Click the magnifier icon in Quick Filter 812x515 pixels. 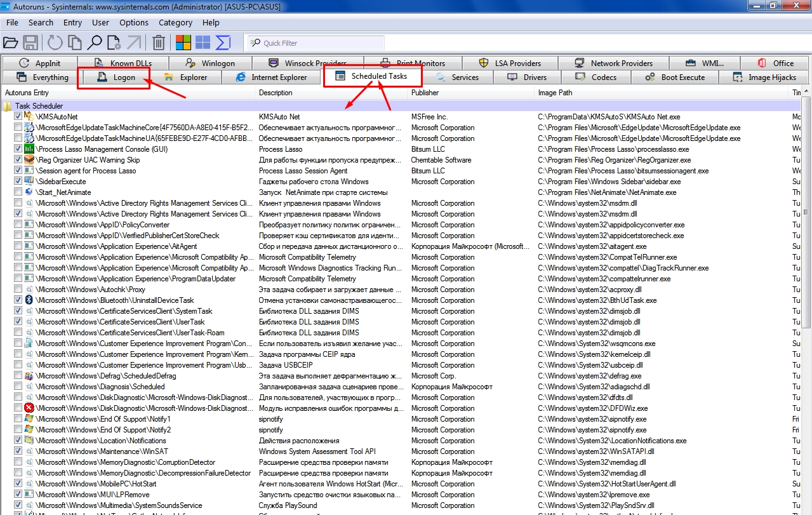255,43
